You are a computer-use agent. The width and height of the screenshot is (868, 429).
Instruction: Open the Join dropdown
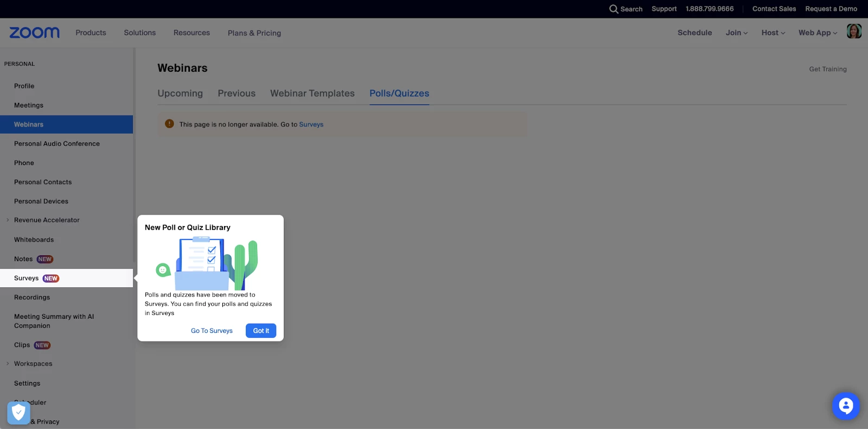736,33
